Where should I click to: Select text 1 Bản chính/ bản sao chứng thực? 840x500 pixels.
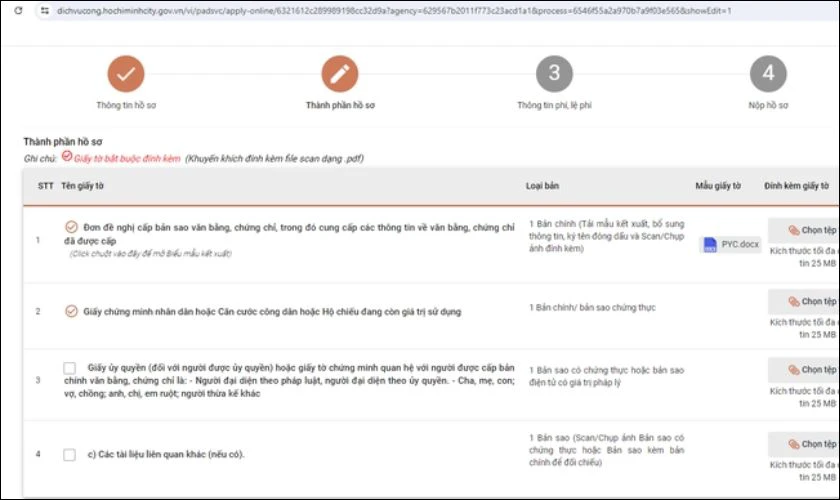pyautogui.click(x=592, y=308)
